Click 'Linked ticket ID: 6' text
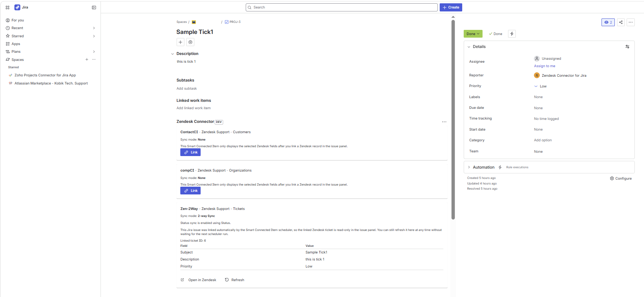The image size is (644, 297). [x=193, y=241]
